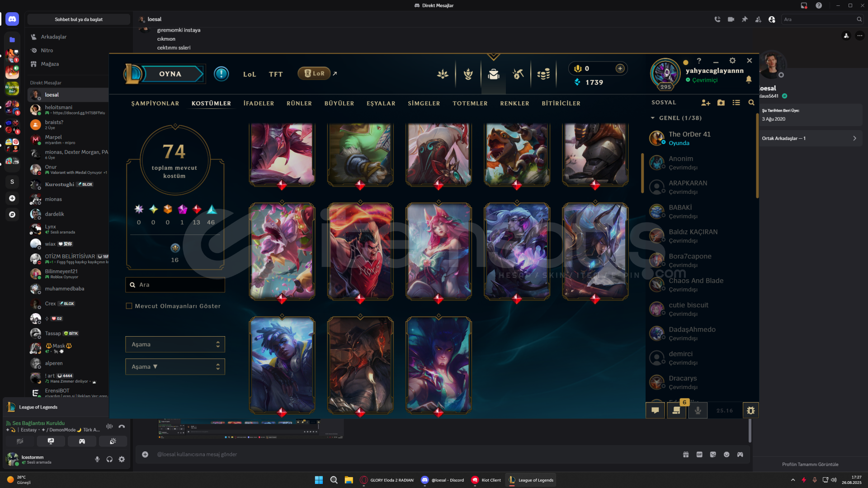
Task: Select friend The OrDer 41
Action: tap(701, 138)
